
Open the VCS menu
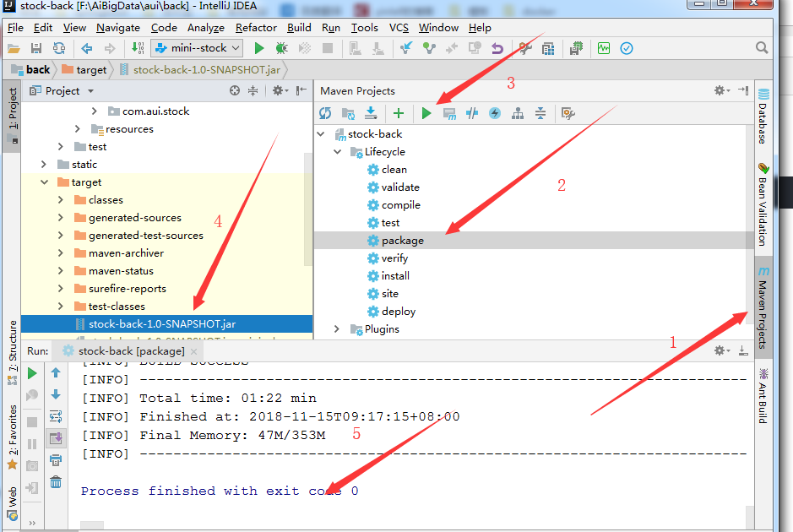399,28
